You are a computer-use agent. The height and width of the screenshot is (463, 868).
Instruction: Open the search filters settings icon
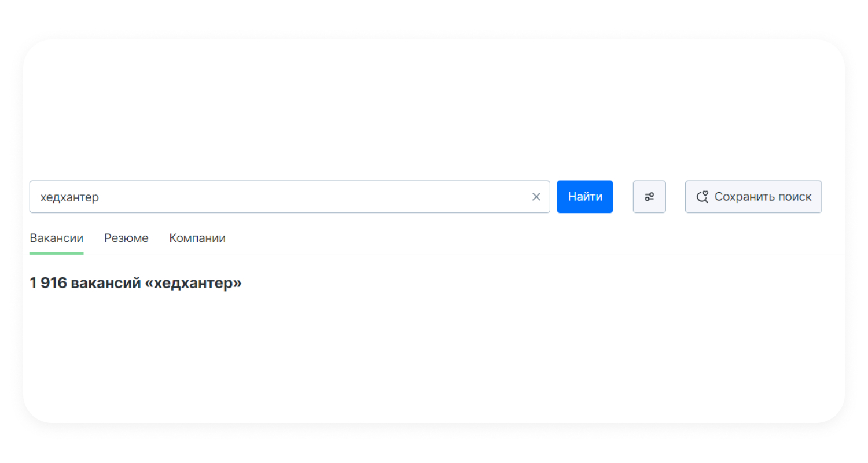pyautogui.click(x=649, y=197)
